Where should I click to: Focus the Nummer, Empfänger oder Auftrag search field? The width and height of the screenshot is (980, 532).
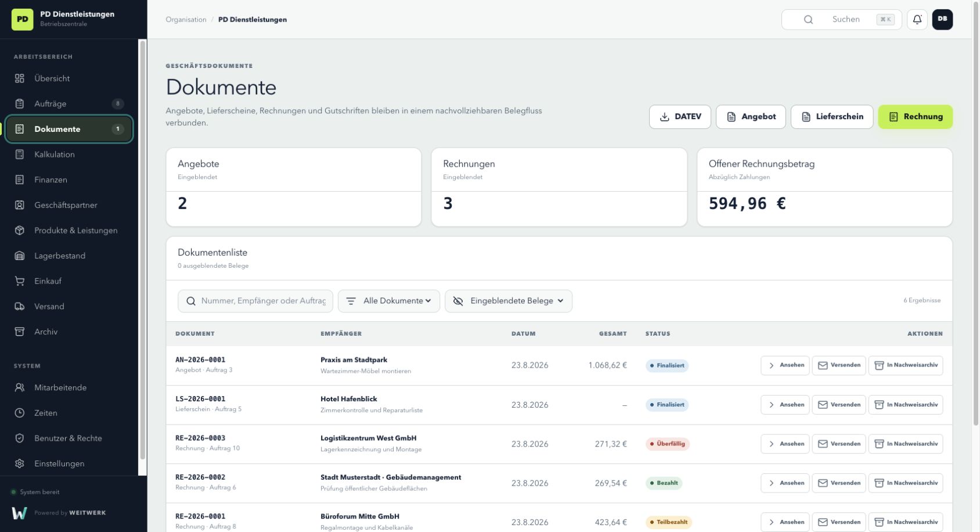click(255, 301)
